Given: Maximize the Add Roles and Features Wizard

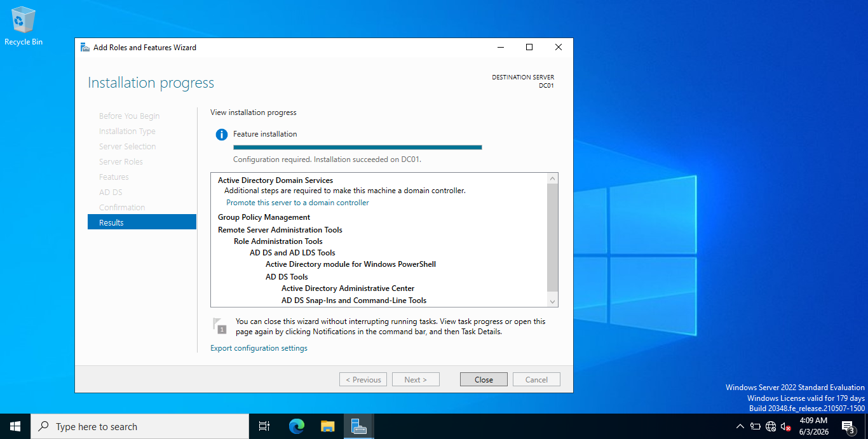Looking at the screenshot, I should point(529,47).
